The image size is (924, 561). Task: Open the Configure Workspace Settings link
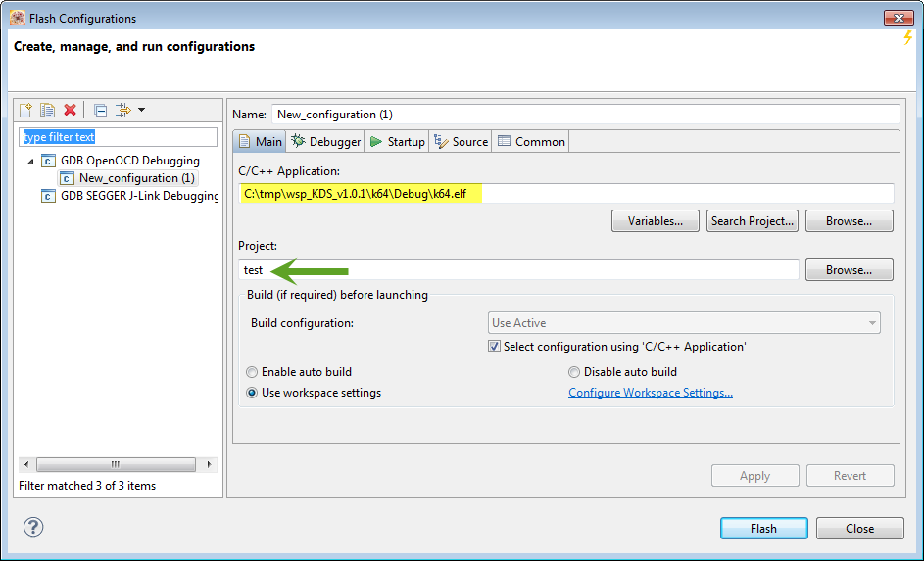651,393
